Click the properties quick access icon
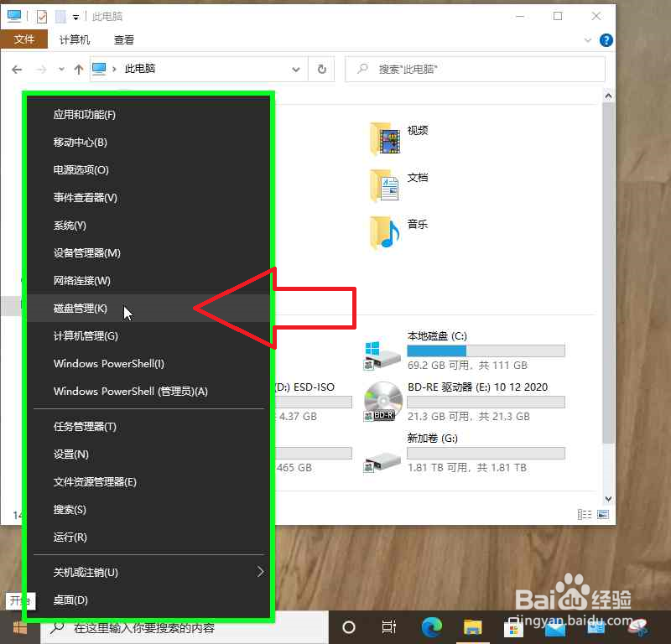The width and height of the screenshot is (671, 644). point(41,17)
